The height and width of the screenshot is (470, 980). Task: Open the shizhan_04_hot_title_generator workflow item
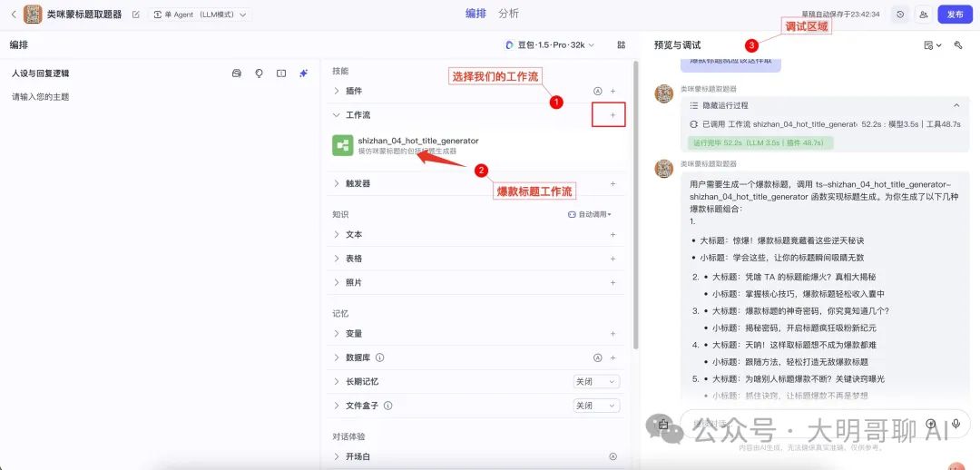(x=478, y=145)
